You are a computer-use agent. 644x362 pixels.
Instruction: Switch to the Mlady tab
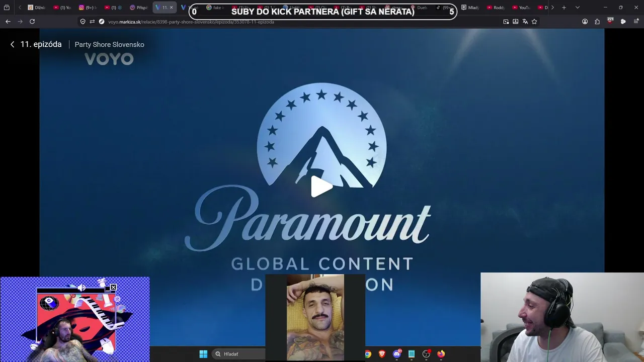470,8
